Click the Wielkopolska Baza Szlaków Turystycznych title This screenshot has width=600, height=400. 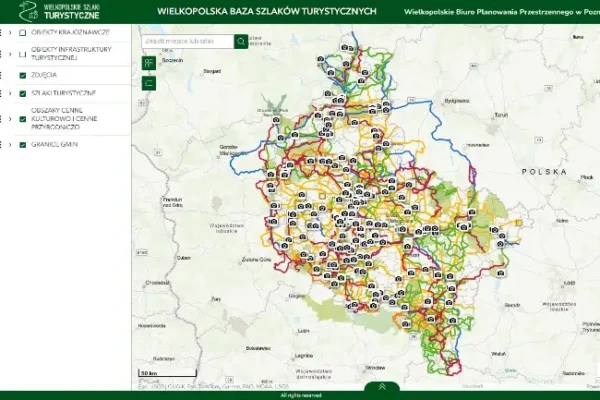(x=267, y=11)
